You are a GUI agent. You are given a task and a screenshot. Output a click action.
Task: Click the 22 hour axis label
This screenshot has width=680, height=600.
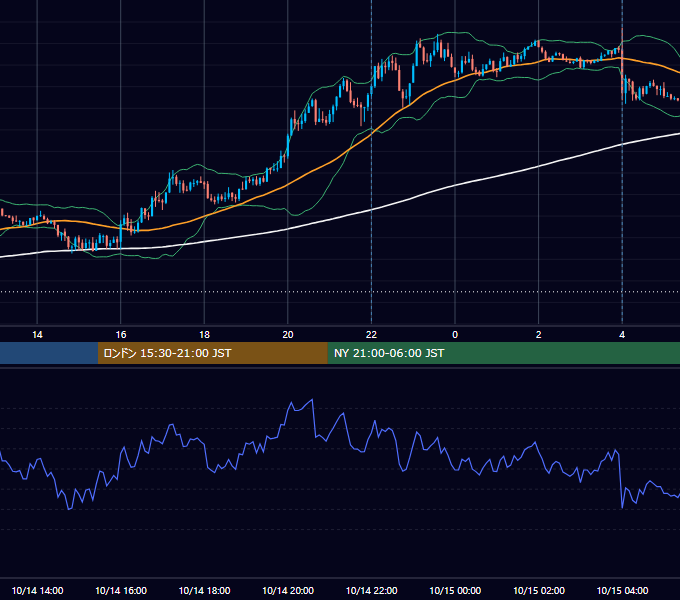371,335
